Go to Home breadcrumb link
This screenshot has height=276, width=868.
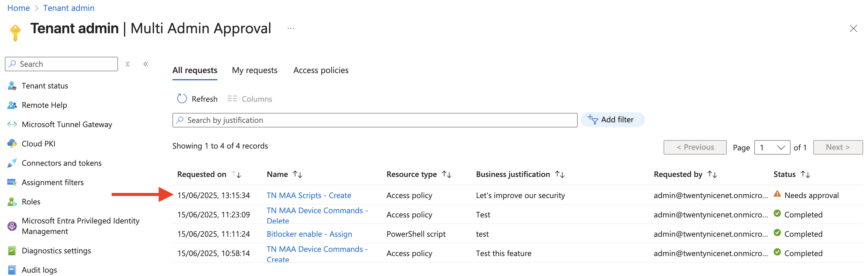point(18,8)
